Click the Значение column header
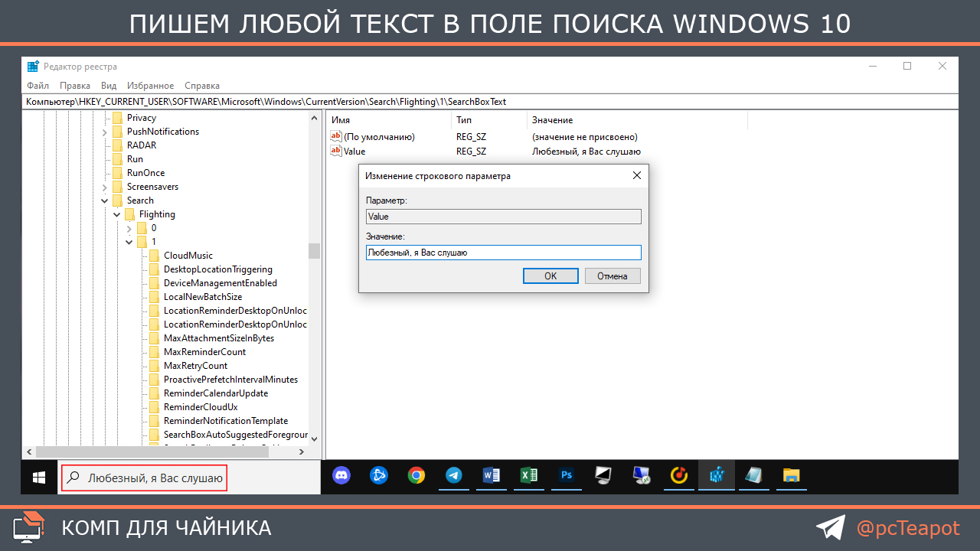The image size is (980, 551). (x=638, y=120)
